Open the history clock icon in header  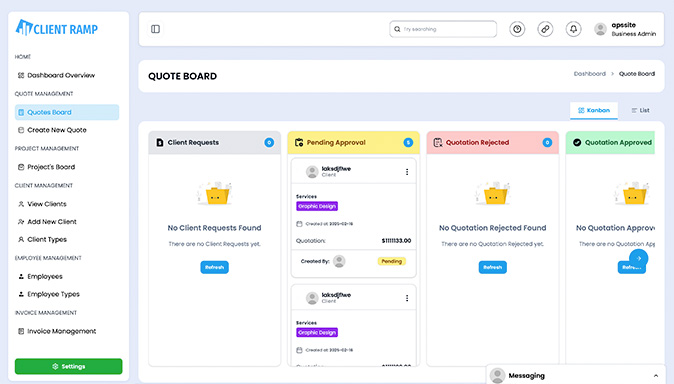(517, 29)
